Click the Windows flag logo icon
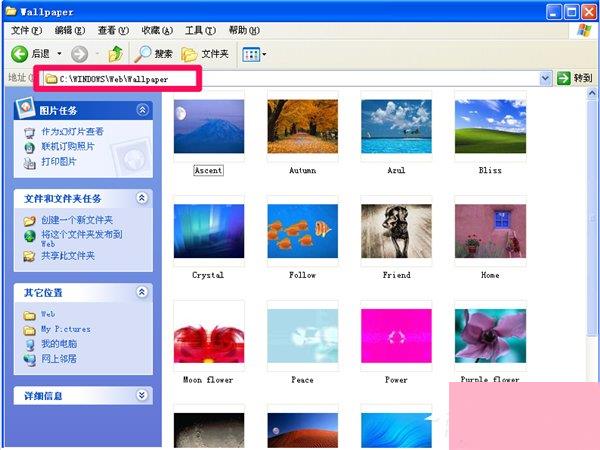The image size is (600, 450). click(584, 30)
